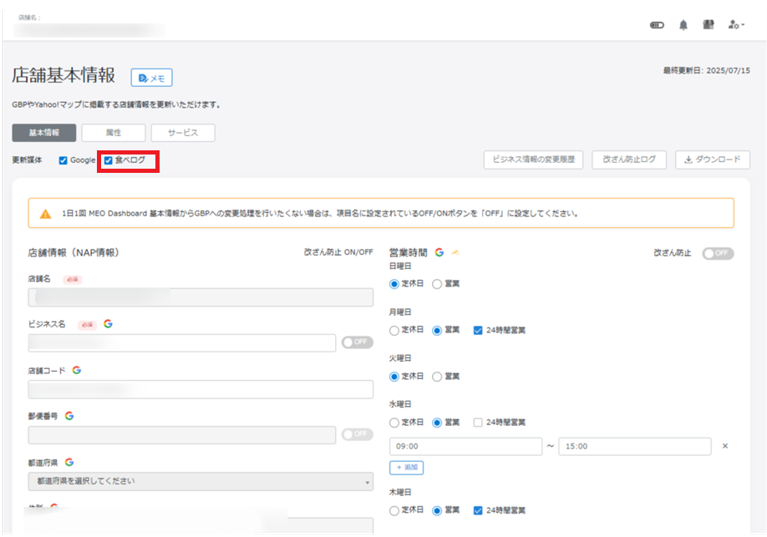Open the manual book icon in header
767x537 pixels.
click(709, 25)
